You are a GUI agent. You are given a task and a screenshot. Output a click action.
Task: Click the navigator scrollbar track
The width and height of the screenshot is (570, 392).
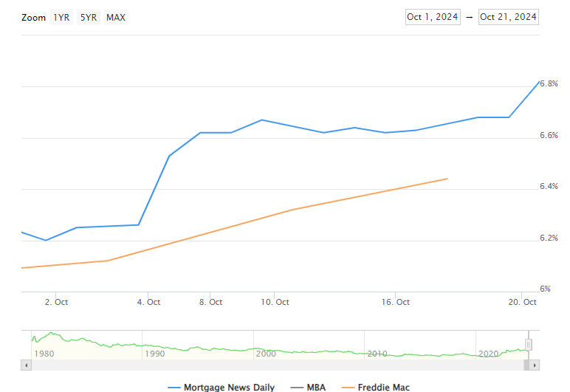(x=281, y=365)
